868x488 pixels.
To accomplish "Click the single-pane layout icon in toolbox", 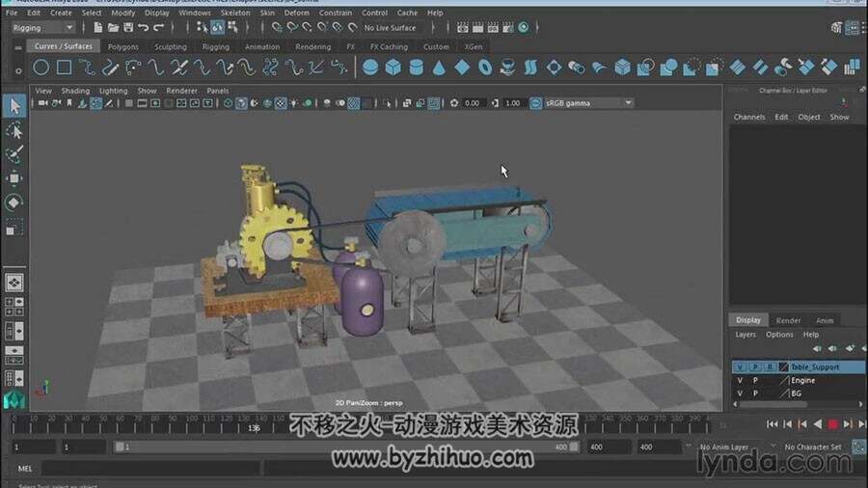I will tap(14, 283).
